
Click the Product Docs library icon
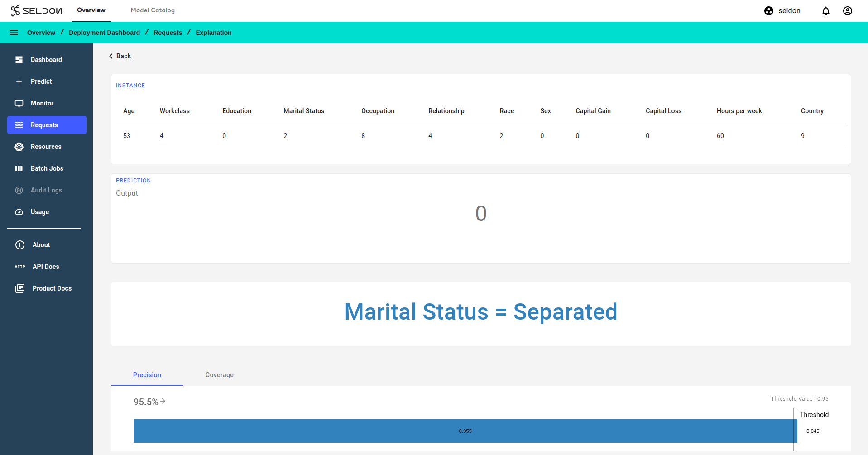tap(20, 288)
